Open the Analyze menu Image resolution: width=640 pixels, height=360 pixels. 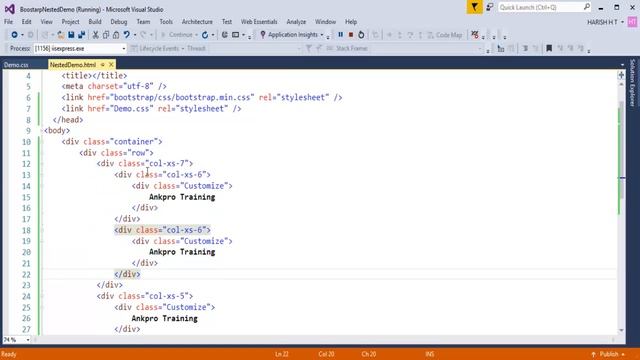tap(296, 22)
